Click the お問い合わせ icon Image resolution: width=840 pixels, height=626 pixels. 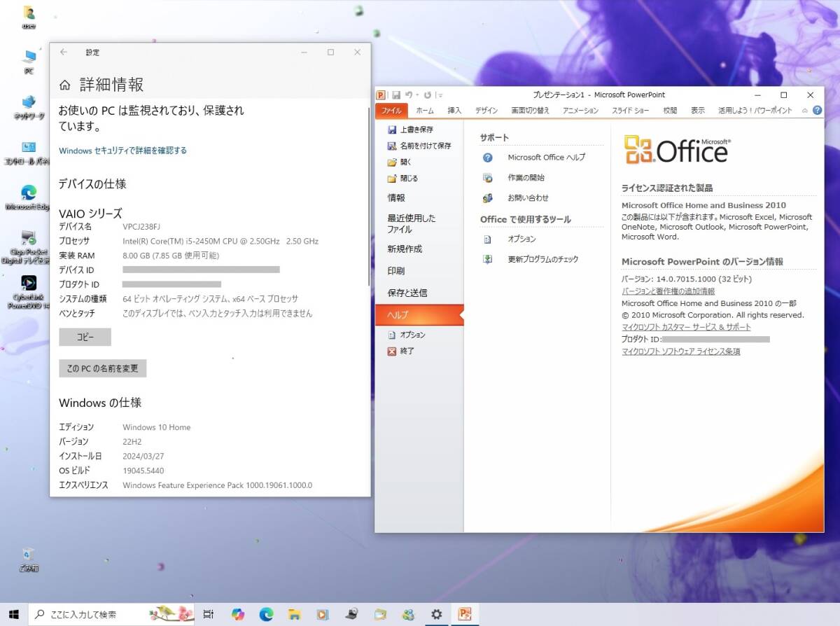[488, 198]
